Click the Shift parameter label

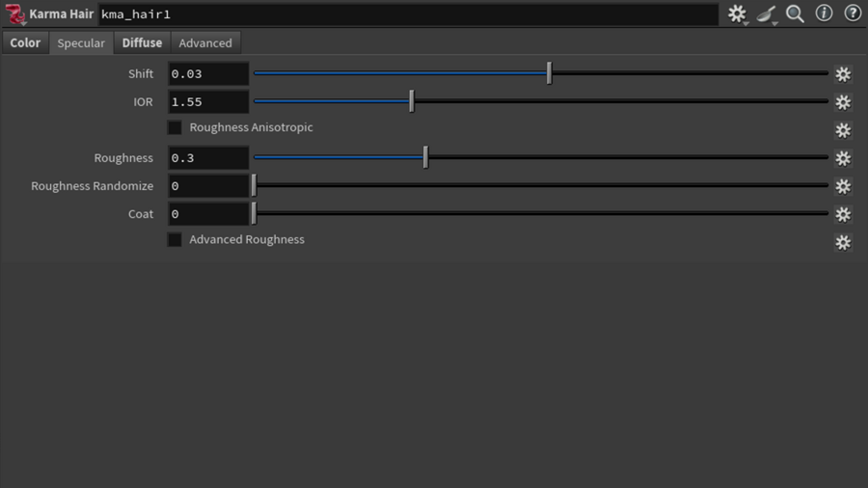[x=141, y=73]
